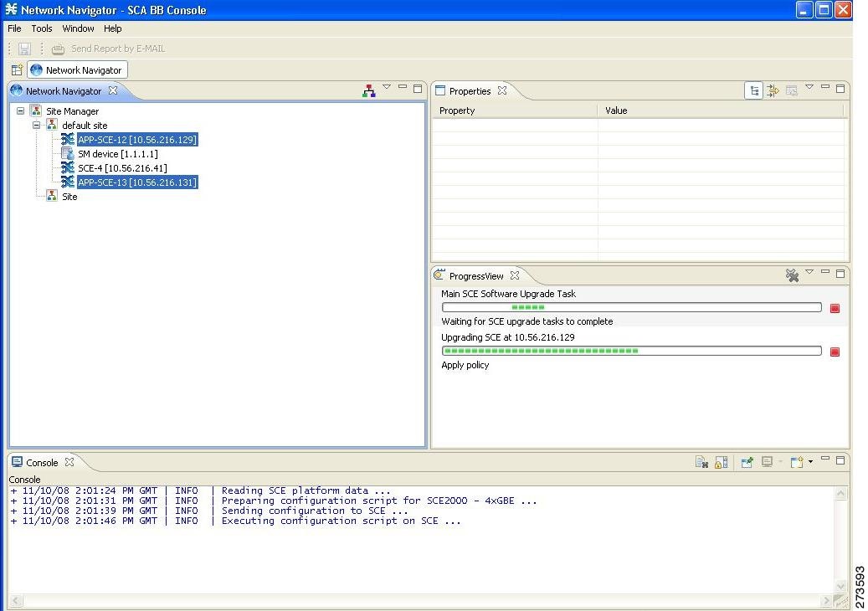Screen dimensions: 868x611
Task: Click the show advanced properties arrows icon
Action: coord(772,89)
